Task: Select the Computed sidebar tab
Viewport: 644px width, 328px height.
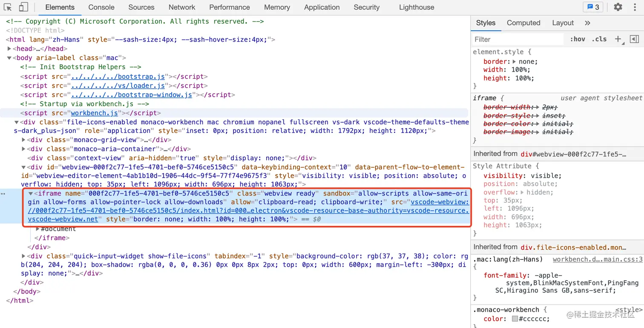Action: coord(523,23)
